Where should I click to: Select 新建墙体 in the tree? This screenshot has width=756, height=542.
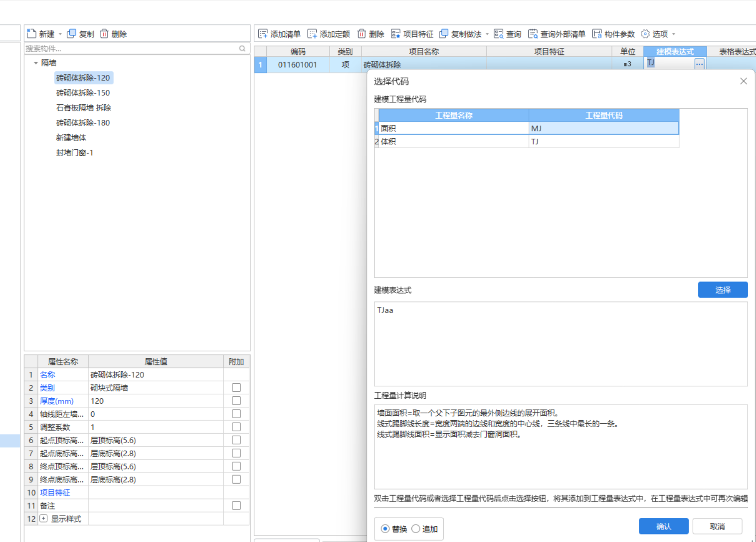(71, 138)
